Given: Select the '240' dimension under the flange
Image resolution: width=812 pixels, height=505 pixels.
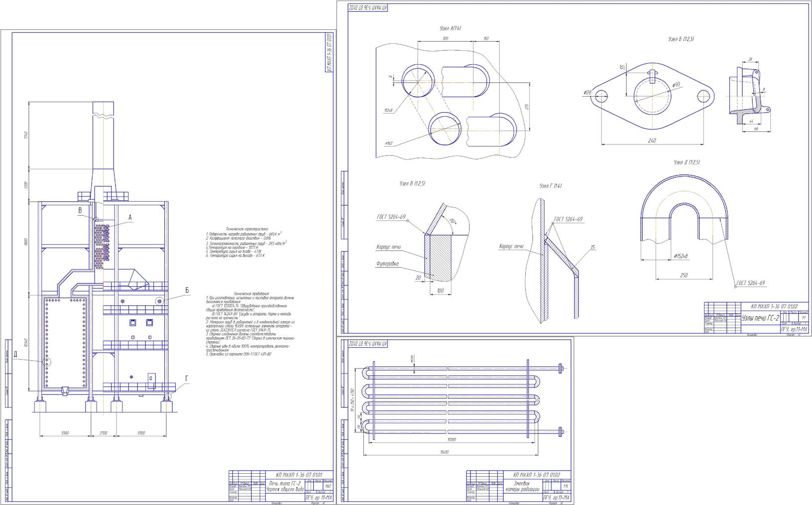Looking at the screenshot, I should [x=652, y=140].
